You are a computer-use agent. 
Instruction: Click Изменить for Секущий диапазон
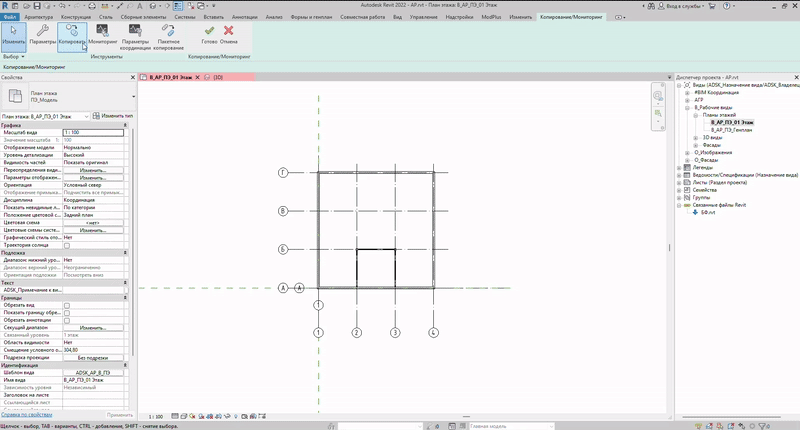coord(93,328)
